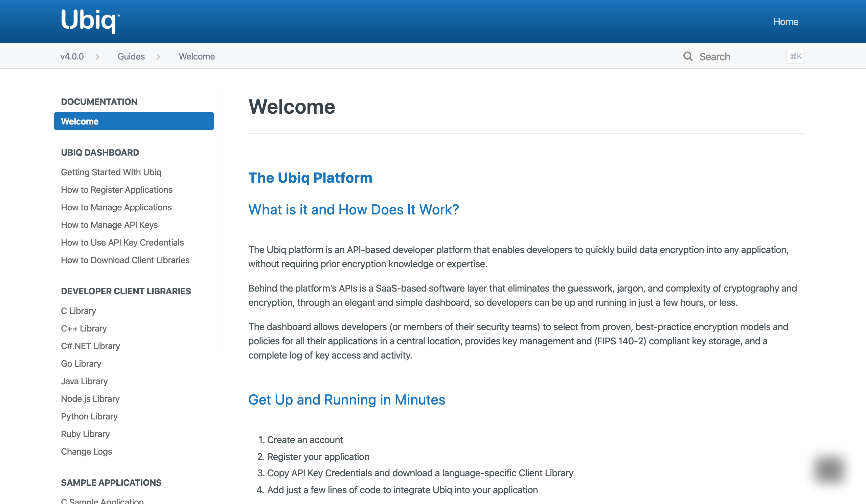The image size is (866, 504).
Task: Click the Welcome page title
Action: pyautogui.click(x=291, y=107)
